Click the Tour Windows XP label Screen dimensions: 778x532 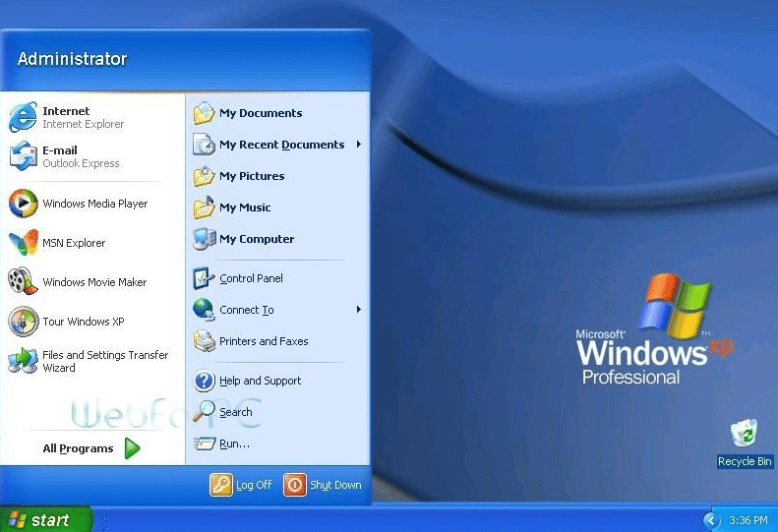(x=84, y=322)
